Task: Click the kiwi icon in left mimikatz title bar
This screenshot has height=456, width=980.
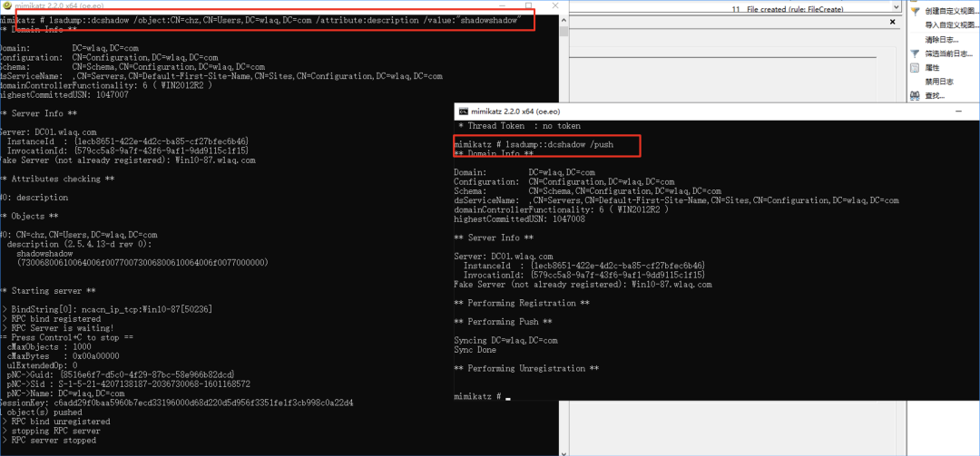Action: tap(7, 5)
